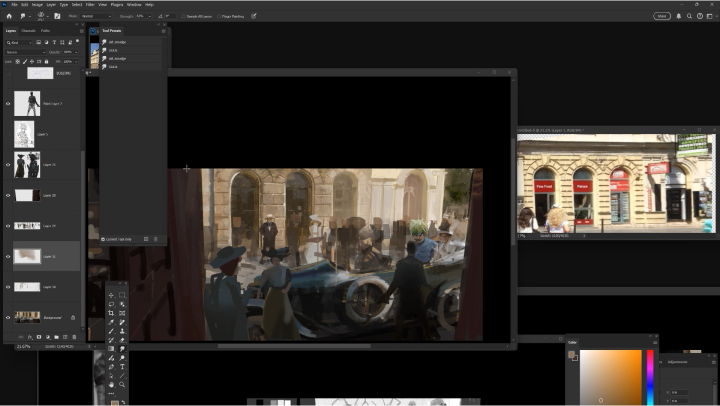The width and height of the screenshot is (720, 406).
Task: Select the Eraser tool
Action: 122,340
